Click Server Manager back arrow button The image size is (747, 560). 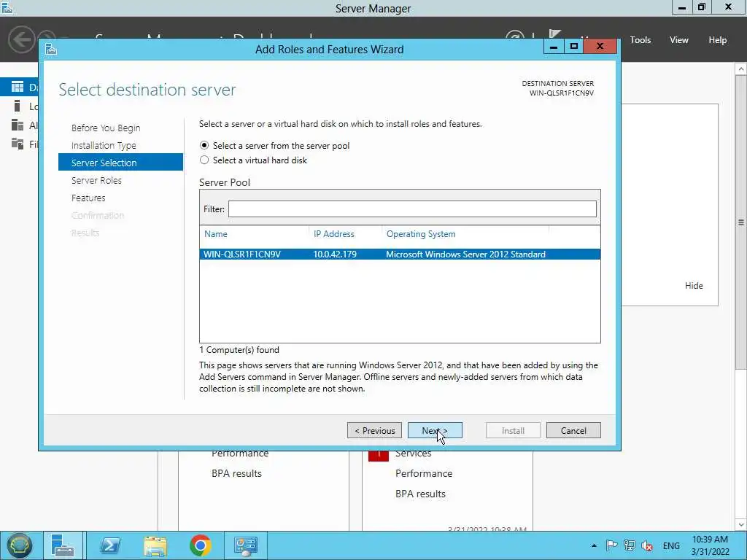[x=21, y=39]
